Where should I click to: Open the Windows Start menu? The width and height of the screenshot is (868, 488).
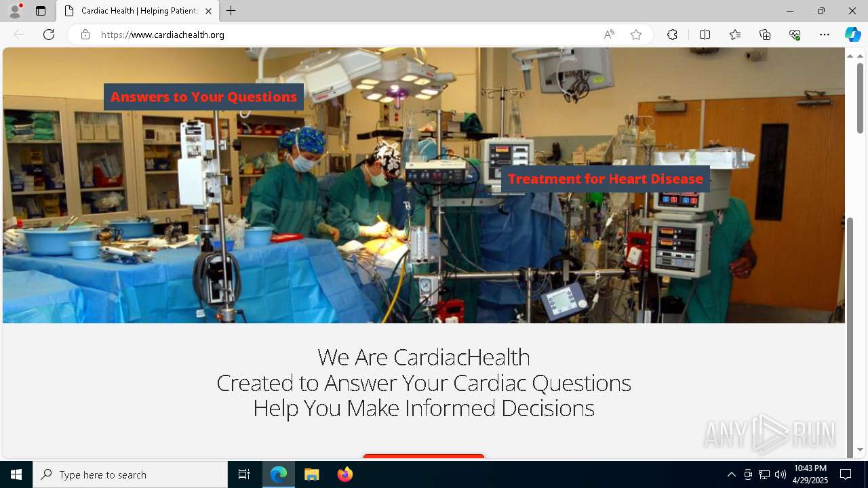tap(16, 474)
